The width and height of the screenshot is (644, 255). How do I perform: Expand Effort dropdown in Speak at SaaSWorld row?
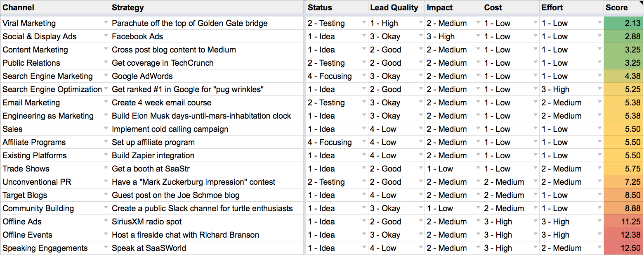coord(599,248)
